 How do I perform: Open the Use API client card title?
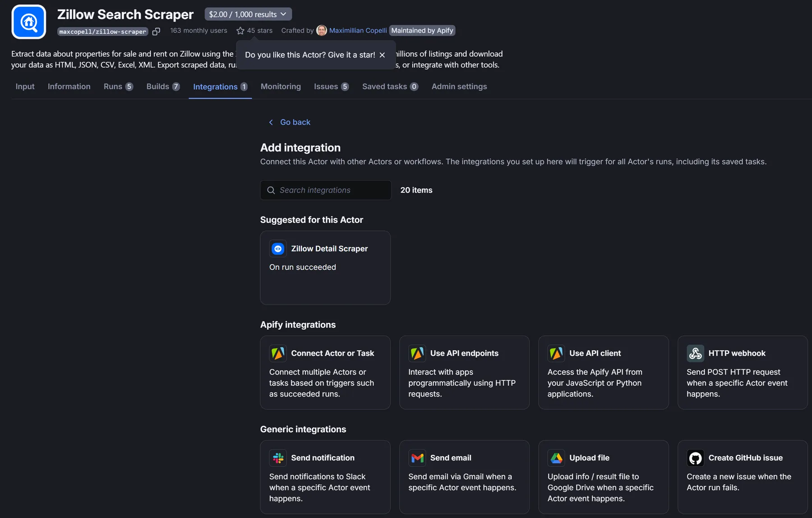[595, 353]
